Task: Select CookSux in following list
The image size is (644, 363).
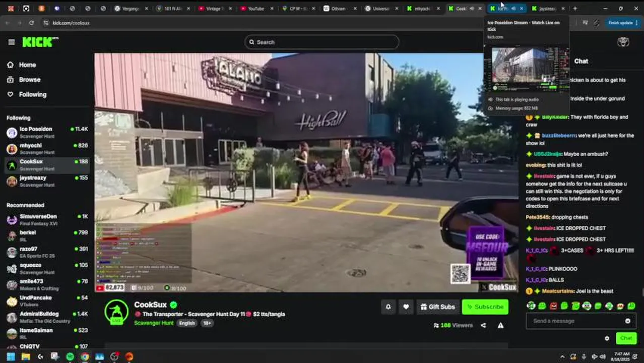Action: tap(47, 165)
